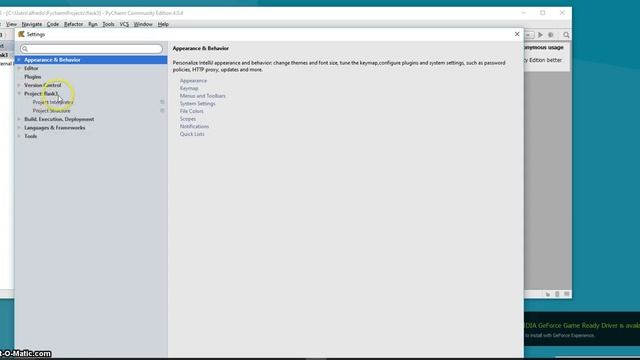The height and width of the screenshot is (360, 640).
Task: Click the NVIDIA GeForce driver notification
Action: 582,329
